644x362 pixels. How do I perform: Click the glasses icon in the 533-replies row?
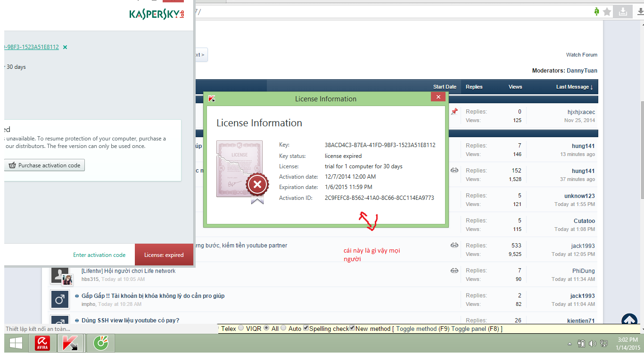point(454,245)
